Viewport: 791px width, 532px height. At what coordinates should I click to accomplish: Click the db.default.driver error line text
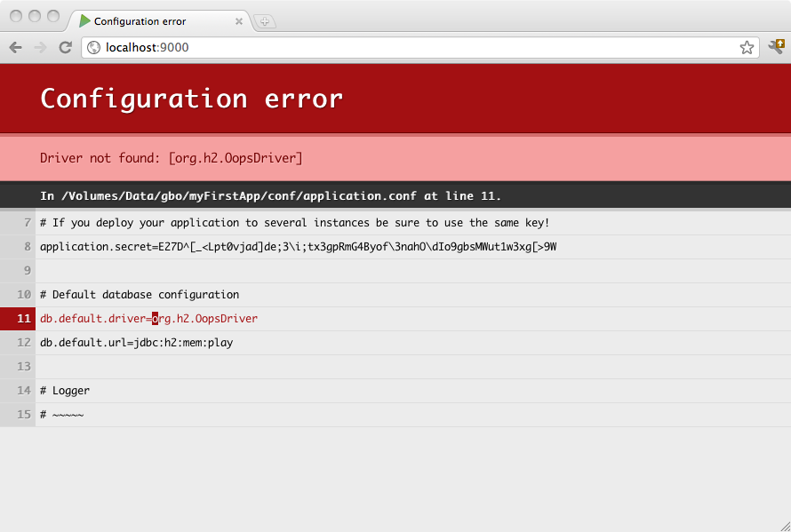click(x=148, y=319)
